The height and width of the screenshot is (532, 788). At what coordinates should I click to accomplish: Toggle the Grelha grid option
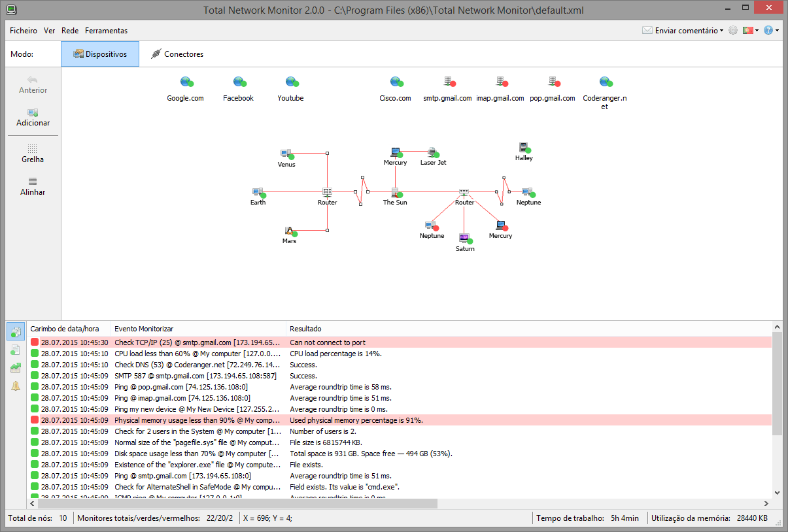click(33, 153)
